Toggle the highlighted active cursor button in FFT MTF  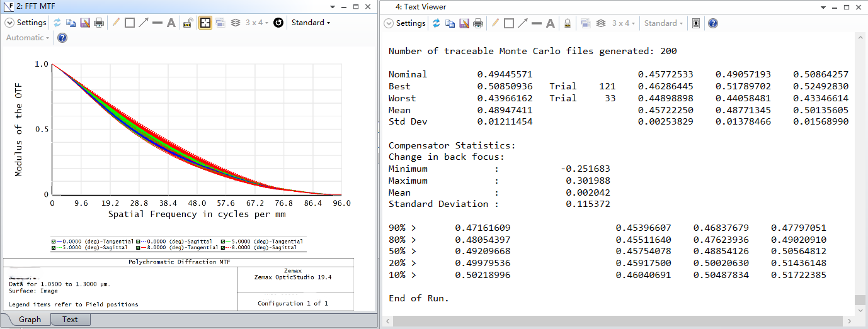205,23
